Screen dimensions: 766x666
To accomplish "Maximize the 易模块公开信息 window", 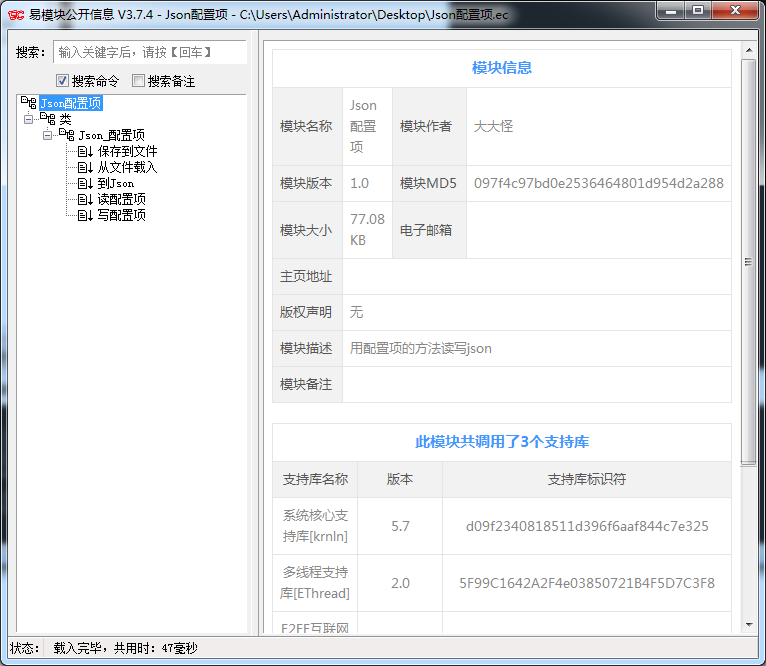I will point(698,11).
